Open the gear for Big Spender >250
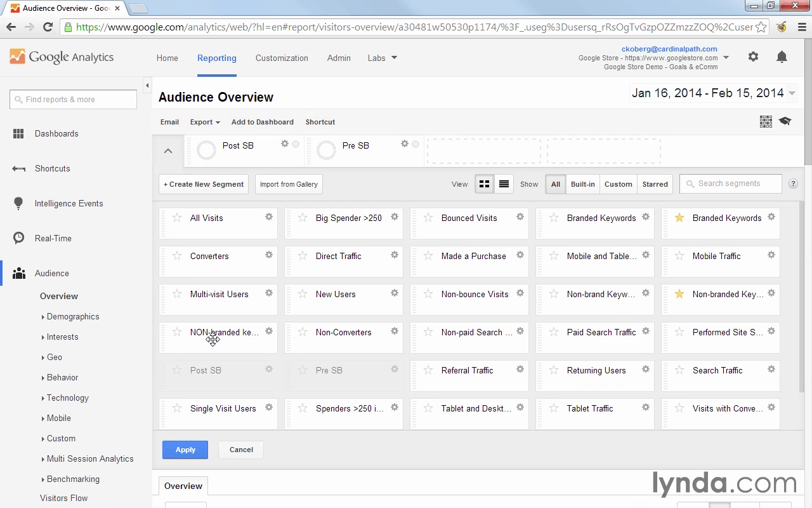 395,217
